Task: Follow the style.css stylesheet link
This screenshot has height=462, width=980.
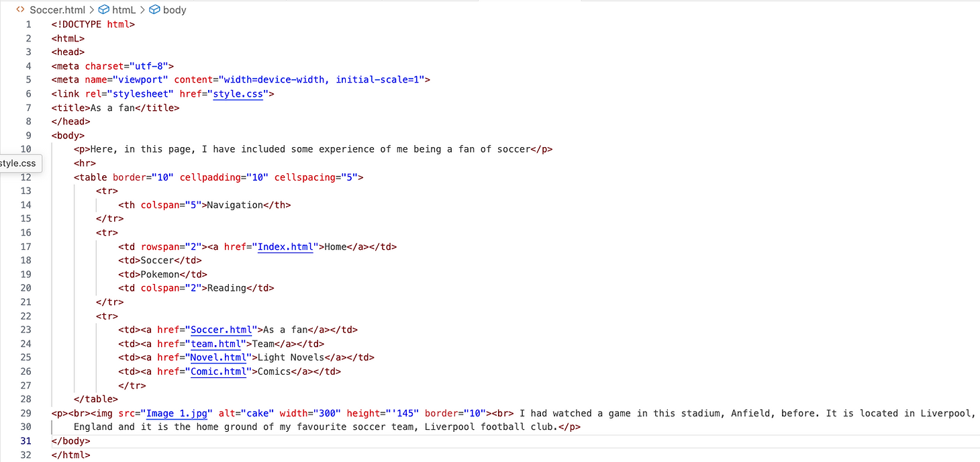Action: (x=238, y=93)
